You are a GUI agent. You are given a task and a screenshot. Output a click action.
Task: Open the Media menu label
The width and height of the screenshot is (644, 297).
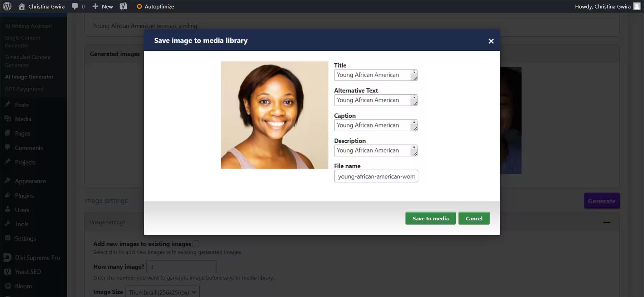[x=23, y=119]
